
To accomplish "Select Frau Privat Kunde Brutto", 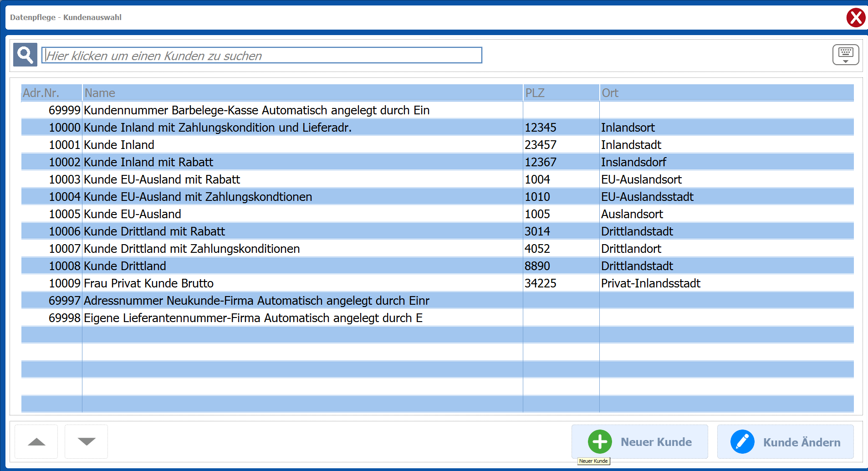I will point(148,283).
